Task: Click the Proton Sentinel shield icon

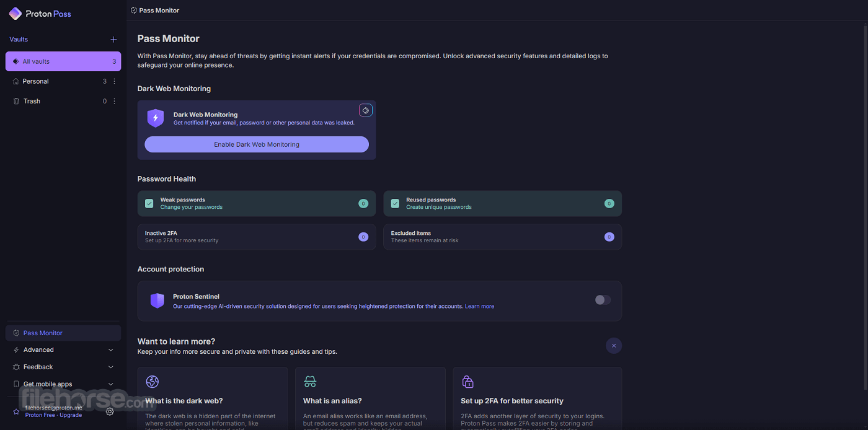Action: 157,301
